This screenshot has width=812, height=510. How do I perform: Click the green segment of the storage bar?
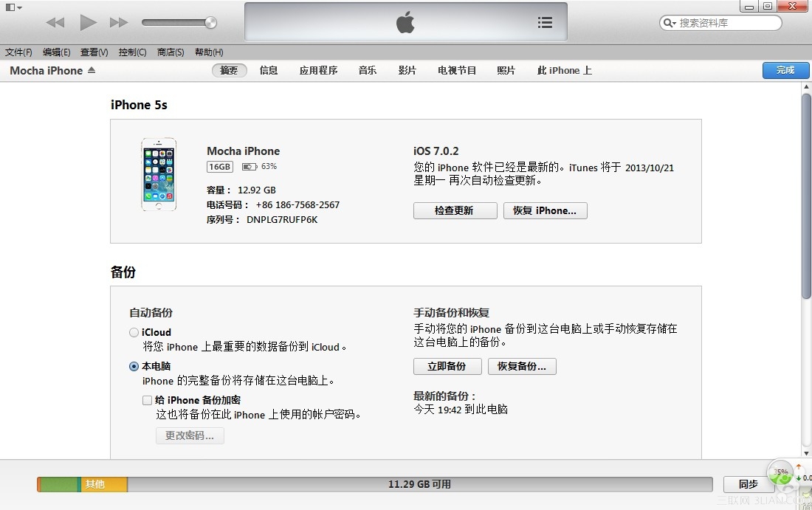58,484
